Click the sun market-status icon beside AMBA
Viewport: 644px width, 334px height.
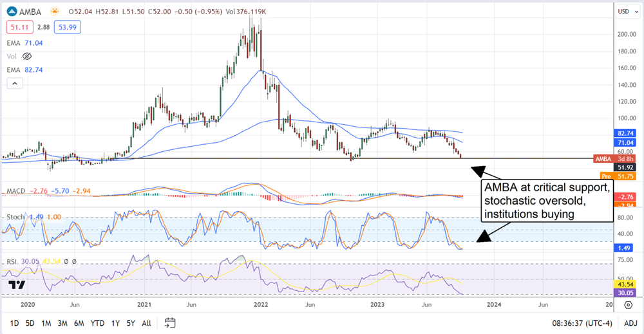click(x=55, y=12)
